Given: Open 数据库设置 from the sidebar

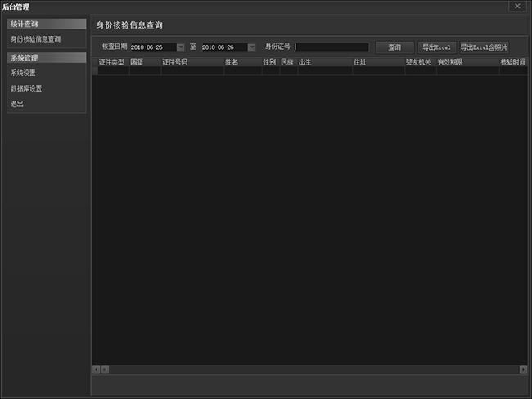Looking at the screenshot, I should (26, 88).
